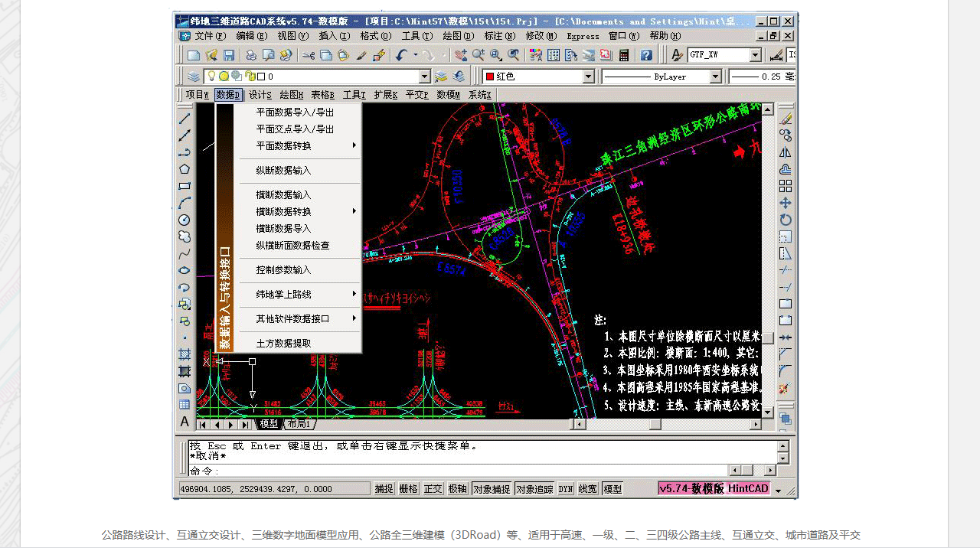
Task: Toggle 正交 orthogonal mode in the status bar
Action: coord(433,488)
